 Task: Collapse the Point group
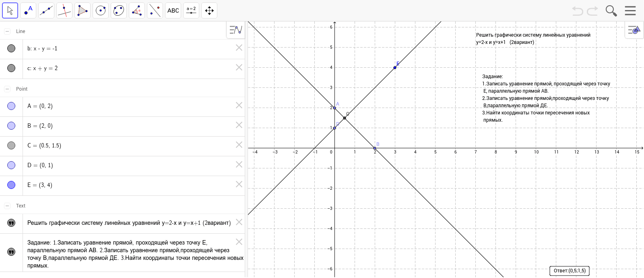coord(7,89)
